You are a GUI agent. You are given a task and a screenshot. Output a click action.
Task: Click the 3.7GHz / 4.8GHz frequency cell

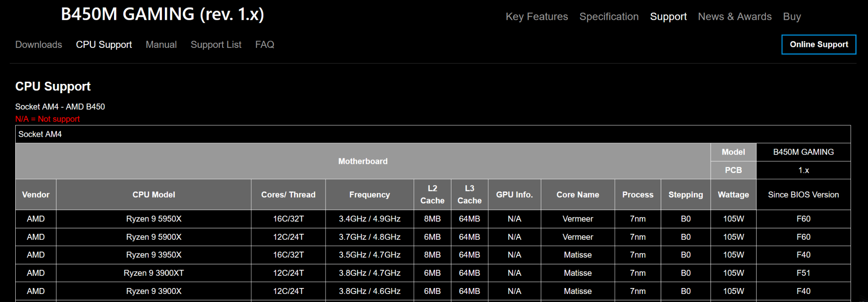(370, 237)
